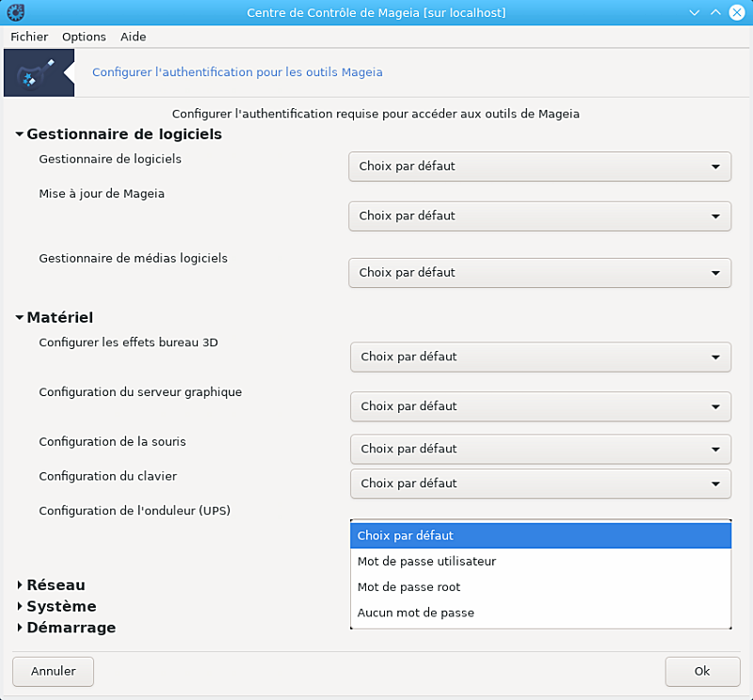Image resolution: width=753 pixels, height=700 pixels.
Task: Confirm with the Ok button
Action: click(702, 671)
